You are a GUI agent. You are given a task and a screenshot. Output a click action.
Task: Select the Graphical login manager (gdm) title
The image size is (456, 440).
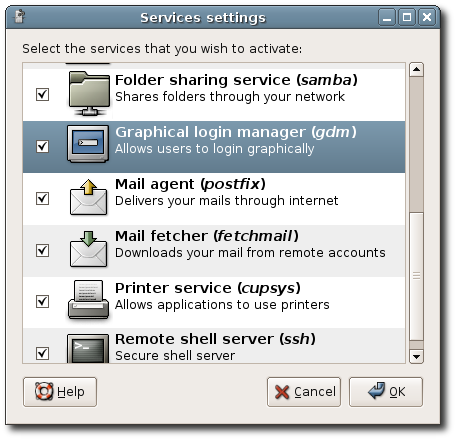(236, 132)
